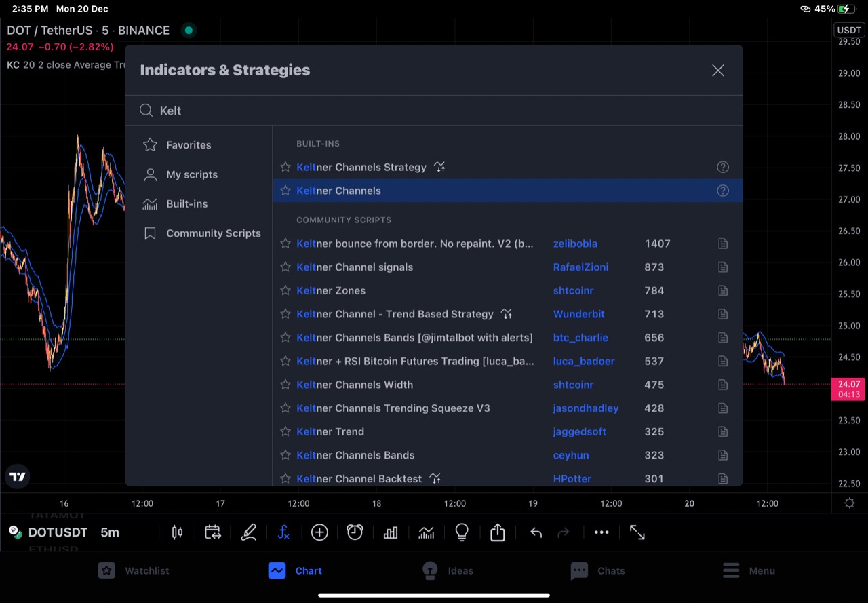Open the lightbulb ideas icon in toolbar
The height and width of the screenshot is (603, 868).
coord(462,532)
